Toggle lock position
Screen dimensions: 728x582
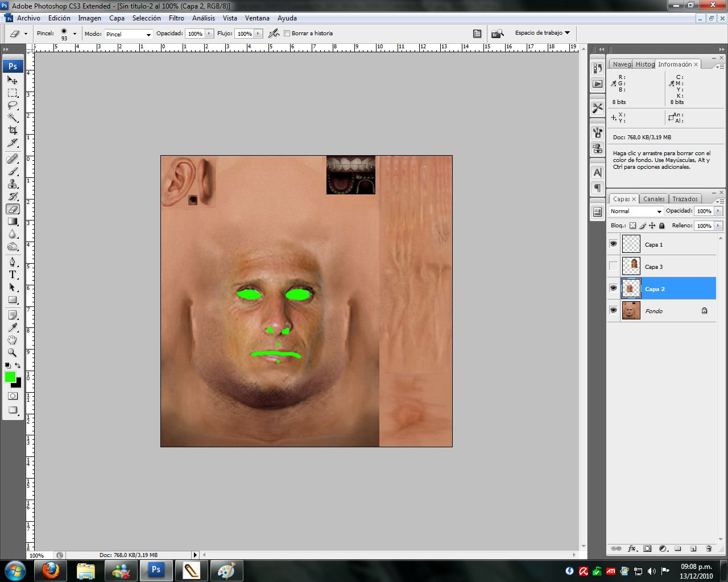click(x=652, y=226)
